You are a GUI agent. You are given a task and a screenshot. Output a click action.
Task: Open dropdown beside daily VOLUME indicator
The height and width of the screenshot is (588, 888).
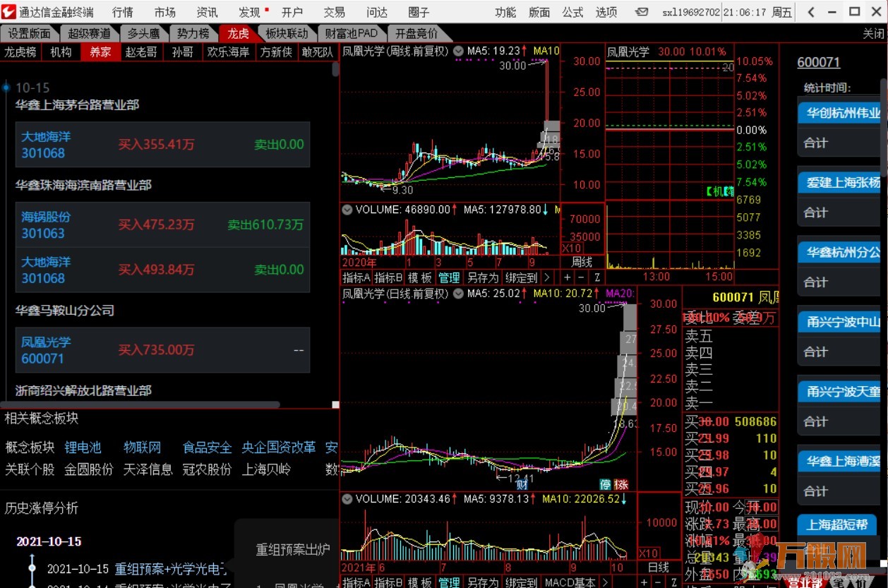click(347, 498)
